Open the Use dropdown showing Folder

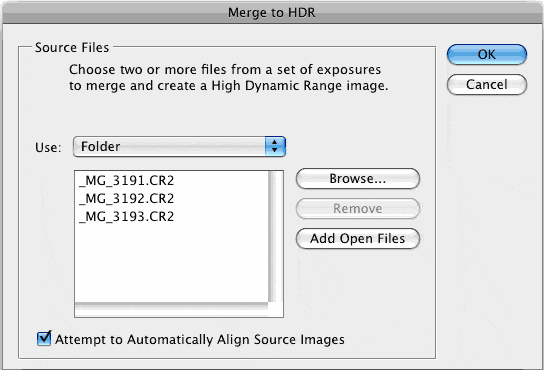(x=179, y=146)
